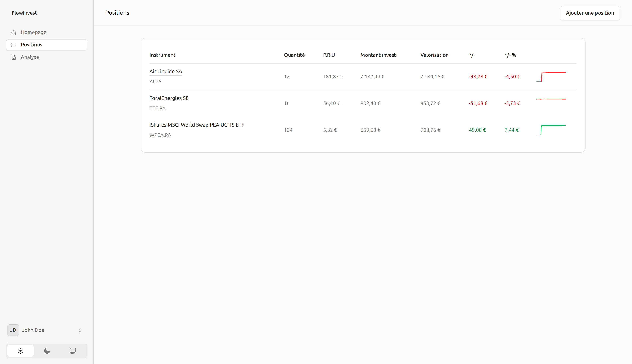Expand the John Doe user menu chevron
632x364 pixels.
click(x=80, y=330)
